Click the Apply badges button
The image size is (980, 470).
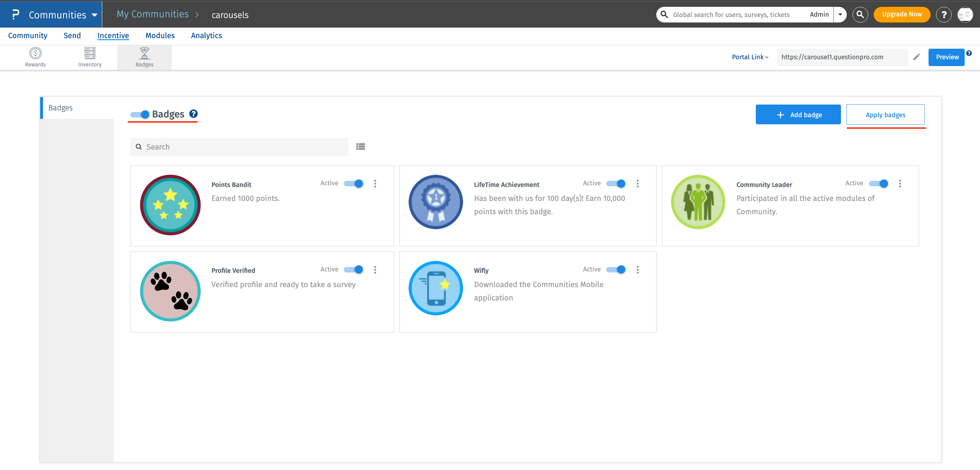click(x=885, y=114)
